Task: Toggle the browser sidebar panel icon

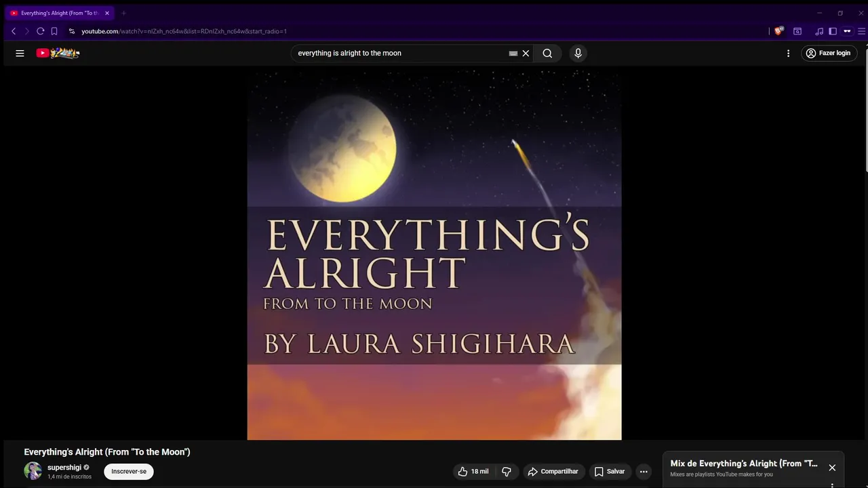Action: point(833,31)
